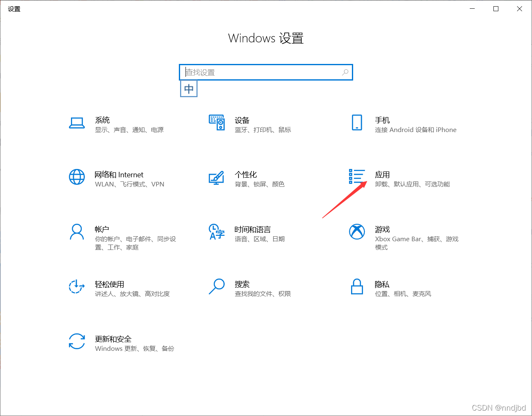Open 手机 settings label

click(x=382, y=120)
